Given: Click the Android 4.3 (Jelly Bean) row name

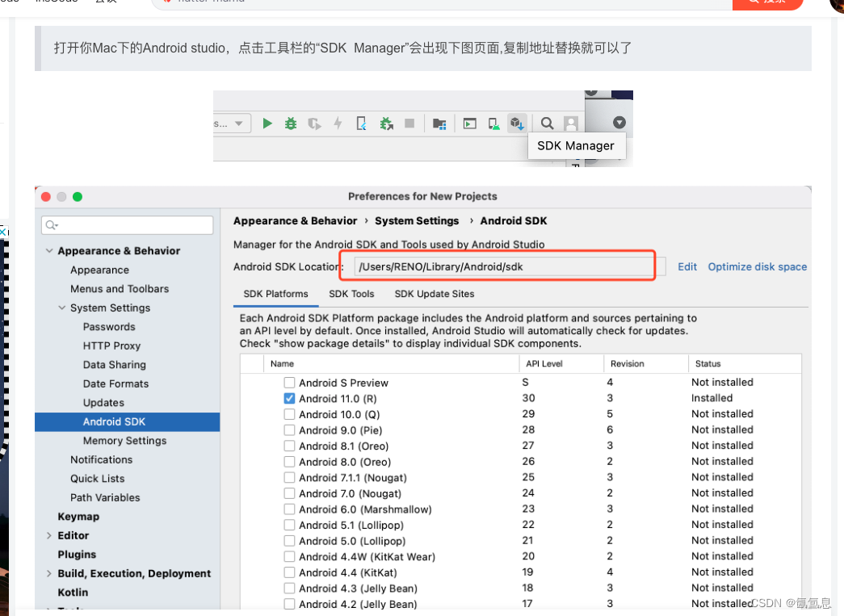Looking at the screenshot, I should [x=358, y=589].
